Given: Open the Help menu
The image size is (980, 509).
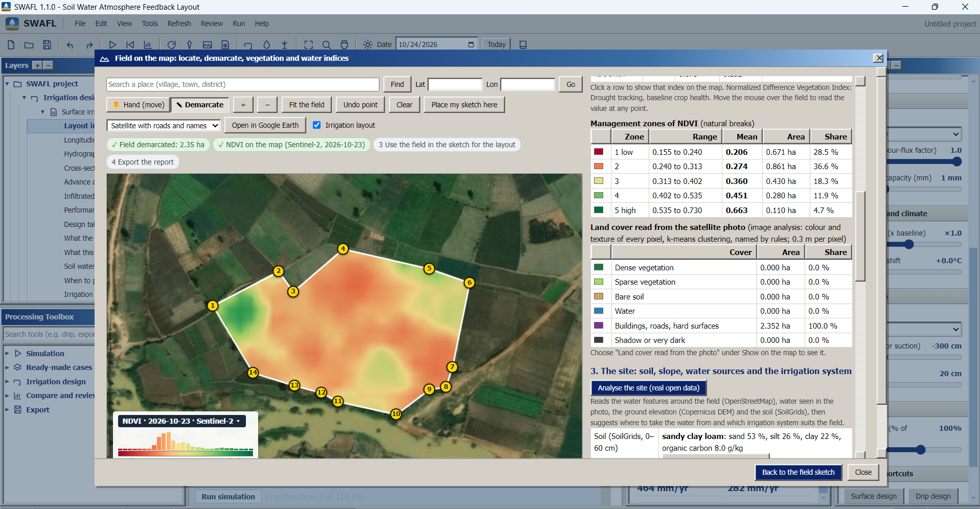Looking at the screenshot, I should coord(262,24).
